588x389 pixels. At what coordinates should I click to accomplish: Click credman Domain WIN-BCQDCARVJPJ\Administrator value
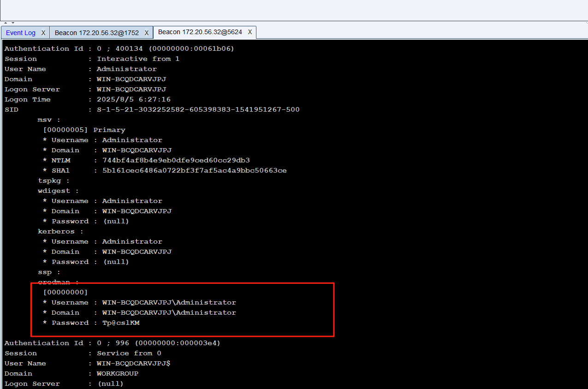point(169,312)
